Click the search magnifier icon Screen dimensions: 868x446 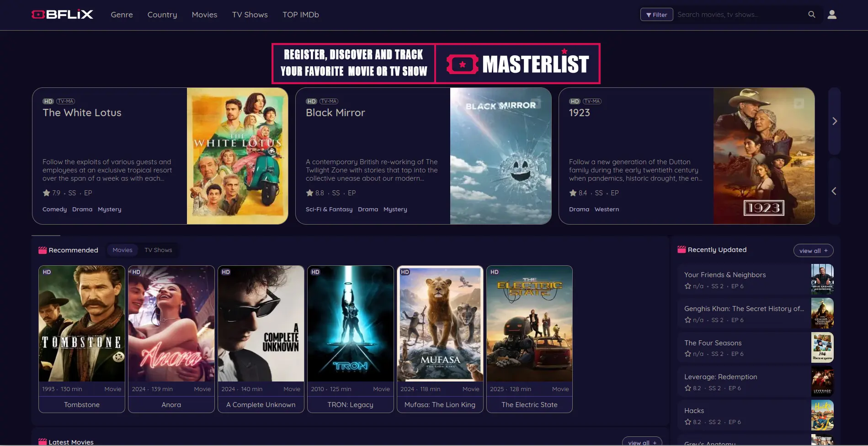click(812, 15)
